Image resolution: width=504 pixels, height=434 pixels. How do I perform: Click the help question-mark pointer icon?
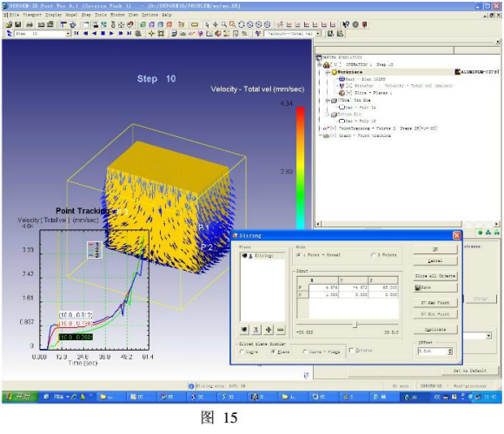tap(346, 24)
